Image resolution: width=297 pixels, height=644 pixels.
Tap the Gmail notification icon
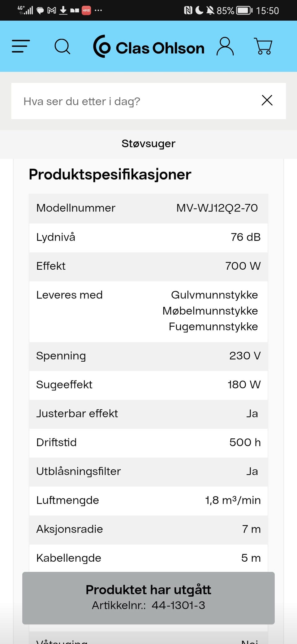(52, 11)
